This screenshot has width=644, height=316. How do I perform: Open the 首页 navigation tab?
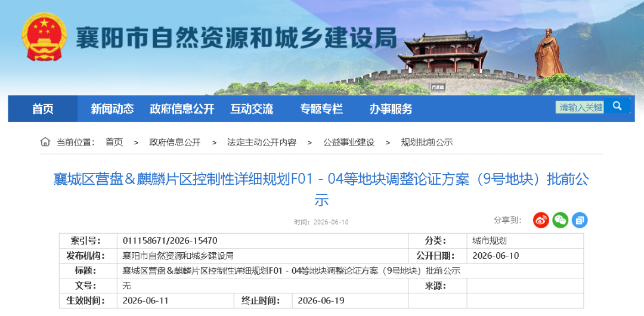point(43,109)
